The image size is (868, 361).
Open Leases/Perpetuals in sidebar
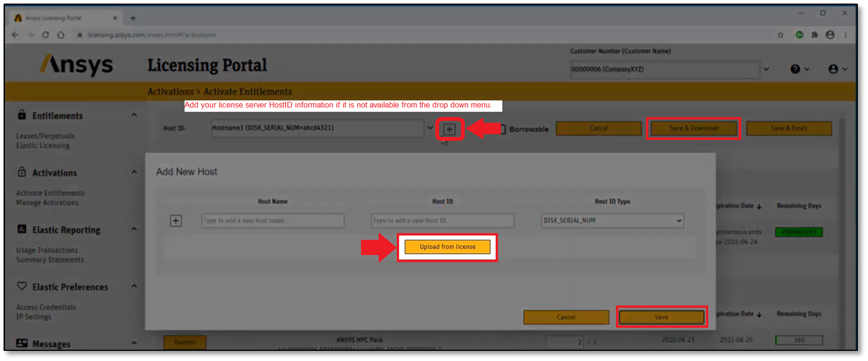45,136
